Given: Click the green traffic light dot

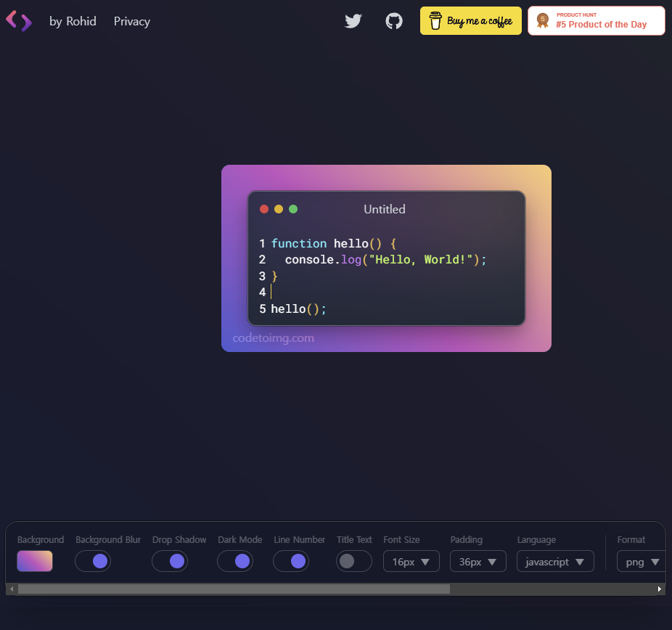Looking at the screenshot, I should 293,209.
